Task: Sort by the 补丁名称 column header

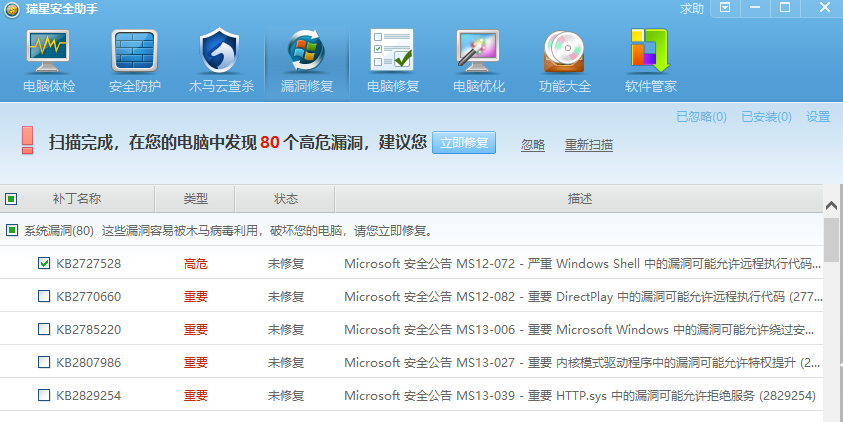Action: pyautogui.click(x=77, y=199)
